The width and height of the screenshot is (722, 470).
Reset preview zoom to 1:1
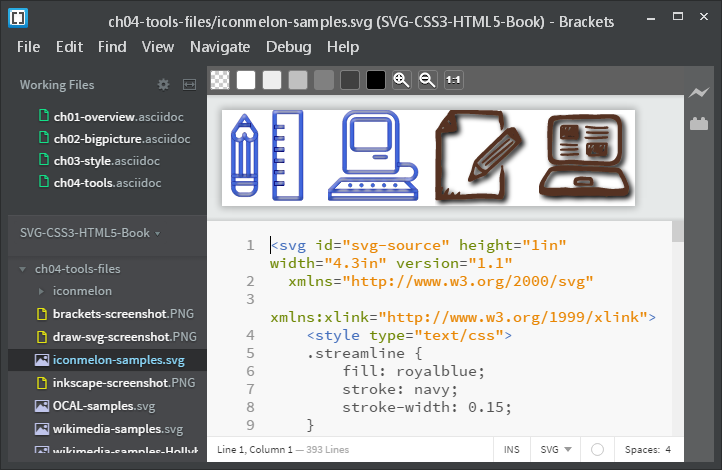pyautogui.click(x=454, y=80)
